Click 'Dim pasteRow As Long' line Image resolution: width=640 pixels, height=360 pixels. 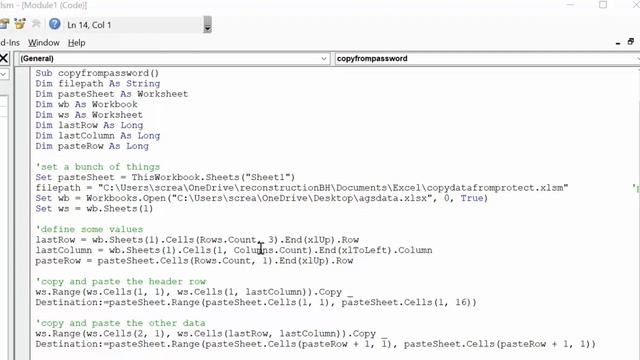pos(92,146)
